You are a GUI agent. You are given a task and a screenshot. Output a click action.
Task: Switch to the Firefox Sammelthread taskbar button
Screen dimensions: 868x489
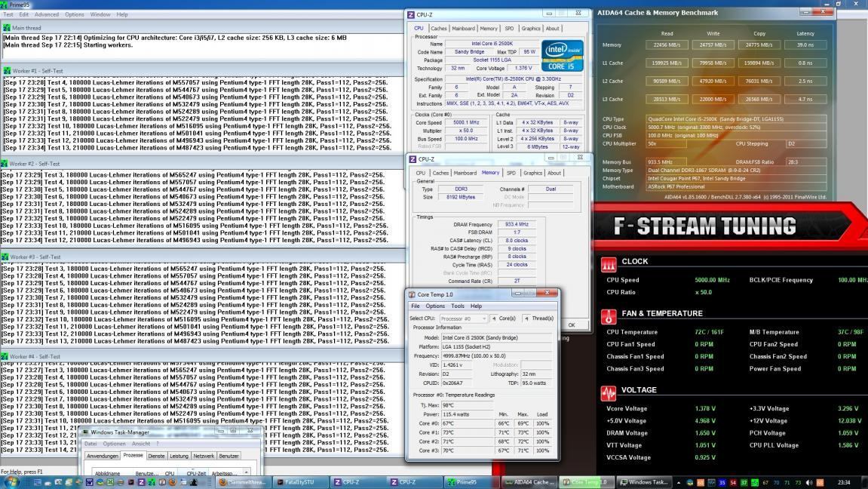click(x=243, y=482)
